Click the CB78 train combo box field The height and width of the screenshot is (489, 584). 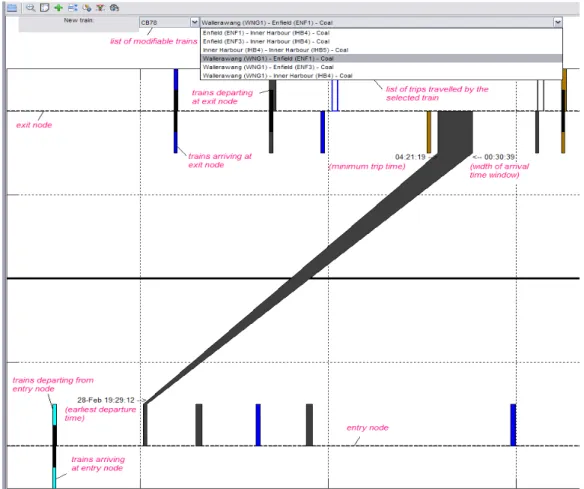[169, 22]
